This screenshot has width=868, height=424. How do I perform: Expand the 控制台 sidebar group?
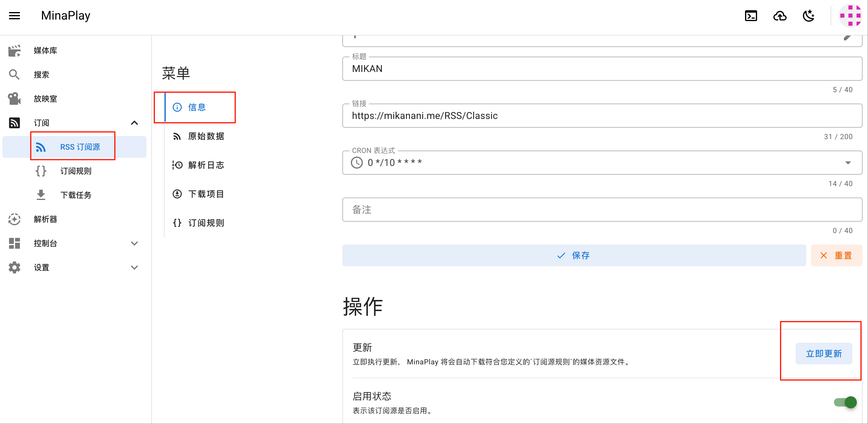pos(134,243)
